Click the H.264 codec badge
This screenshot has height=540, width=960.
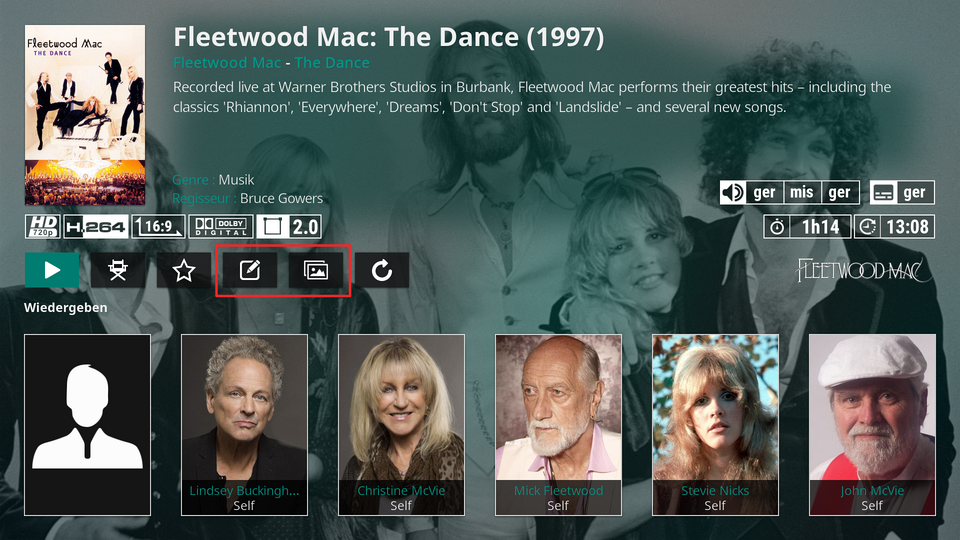(x=96, y=227)
